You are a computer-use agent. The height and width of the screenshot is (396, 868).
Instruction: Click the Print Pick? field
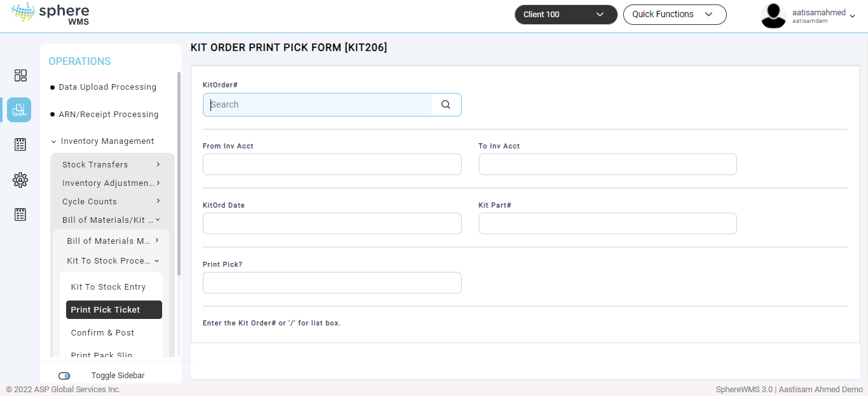(332, 283)
